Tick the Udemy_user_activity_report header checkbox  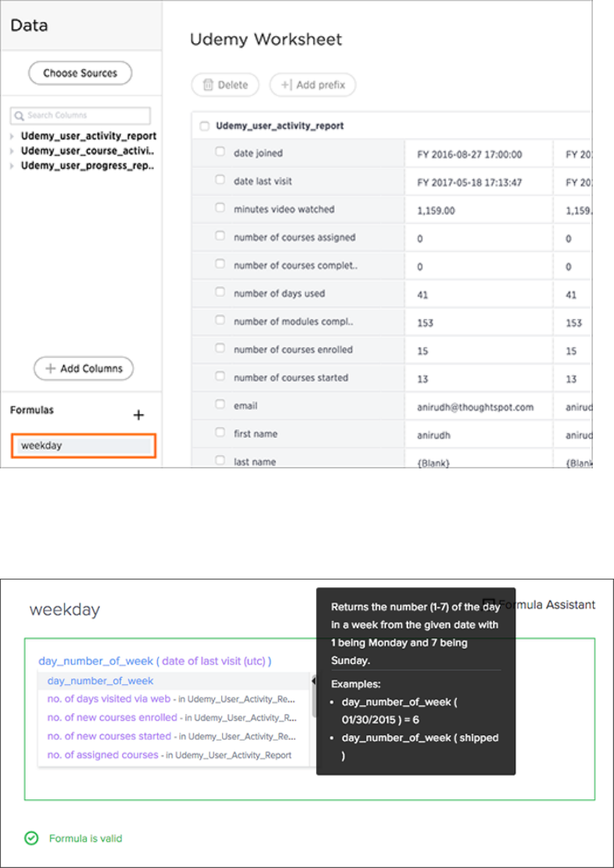(204, 126)
